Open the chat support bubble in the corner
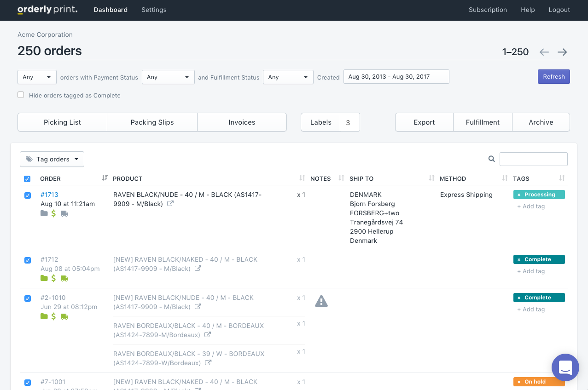Viewport: 588px width, 390px height. [x=565, y=367]
